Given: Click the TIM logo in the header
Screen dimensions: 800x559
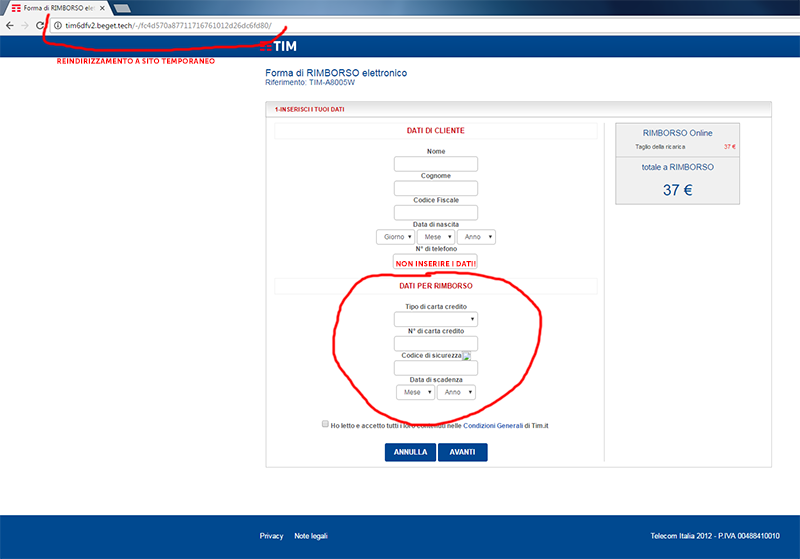Looking at the screenshot, I should [279, 46].
